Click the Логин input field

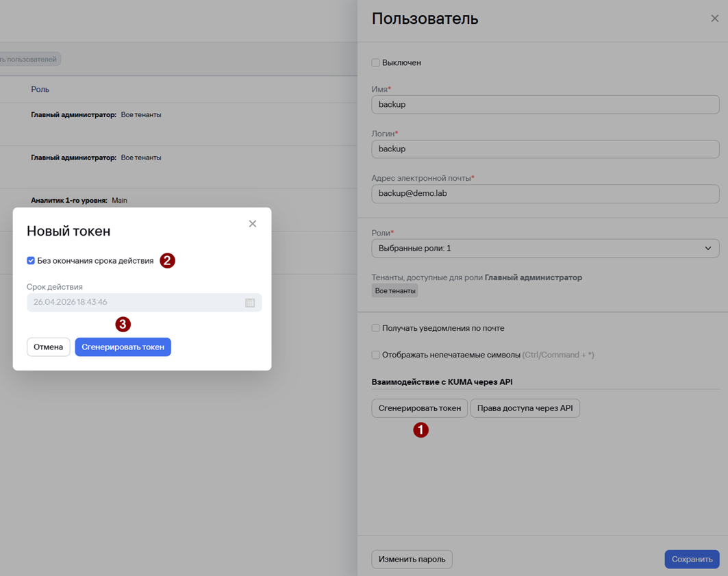click(545, 149)
